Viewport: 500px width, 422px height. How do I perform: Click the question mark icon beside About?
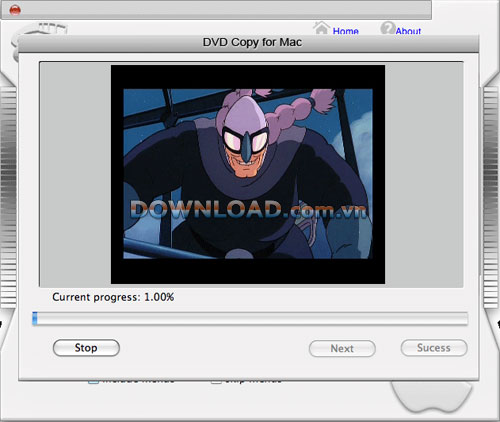pyautogui.click(x=388, y=28)
